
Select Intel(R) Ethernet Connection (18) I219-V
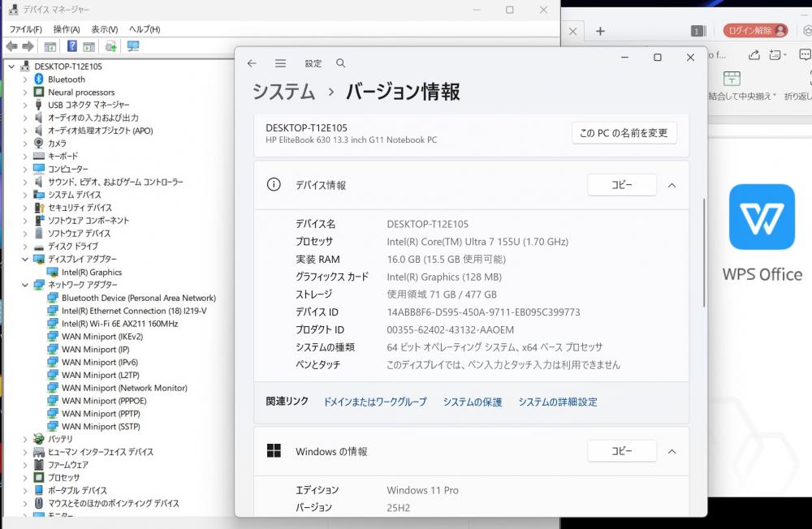tap(134, 311)
